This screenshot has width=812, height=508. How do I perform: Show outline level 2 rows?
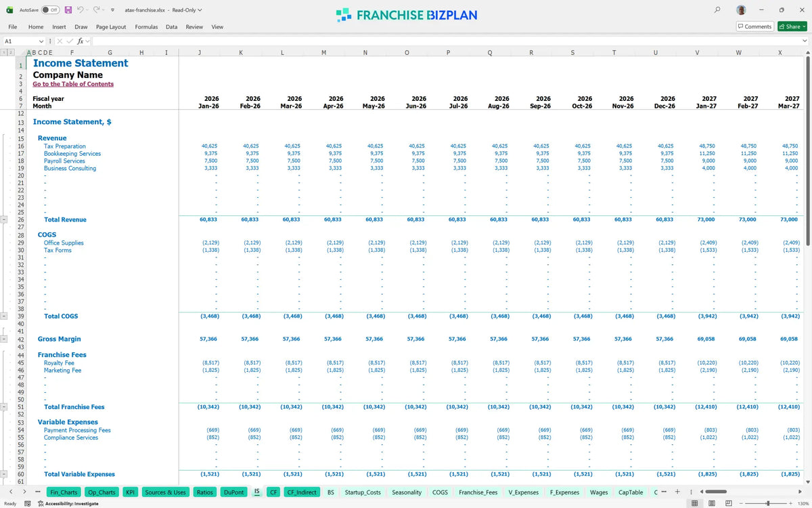[x=11, y=52]
